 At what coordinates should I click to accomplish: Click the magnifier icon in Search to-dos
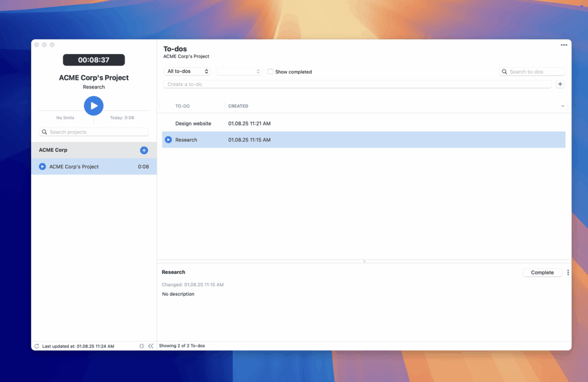504,72
